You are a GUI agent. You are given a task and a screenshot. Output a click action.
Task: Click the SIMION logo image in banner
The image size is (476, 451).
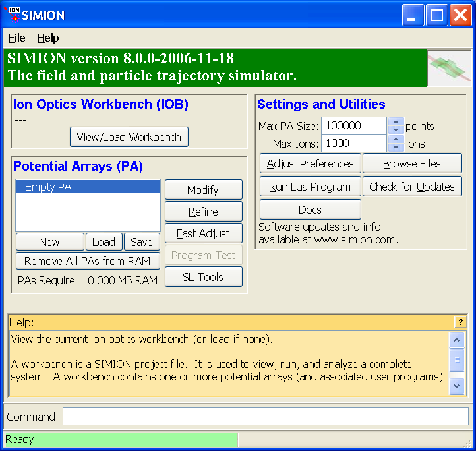[x=449, y=69]
